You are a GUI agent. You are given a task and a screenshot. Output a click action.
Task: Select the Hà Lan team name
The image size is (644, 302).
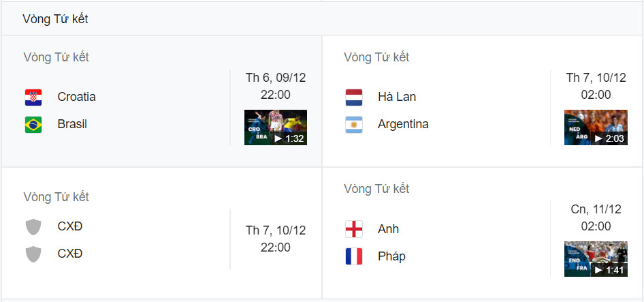[x=397, y=97]
